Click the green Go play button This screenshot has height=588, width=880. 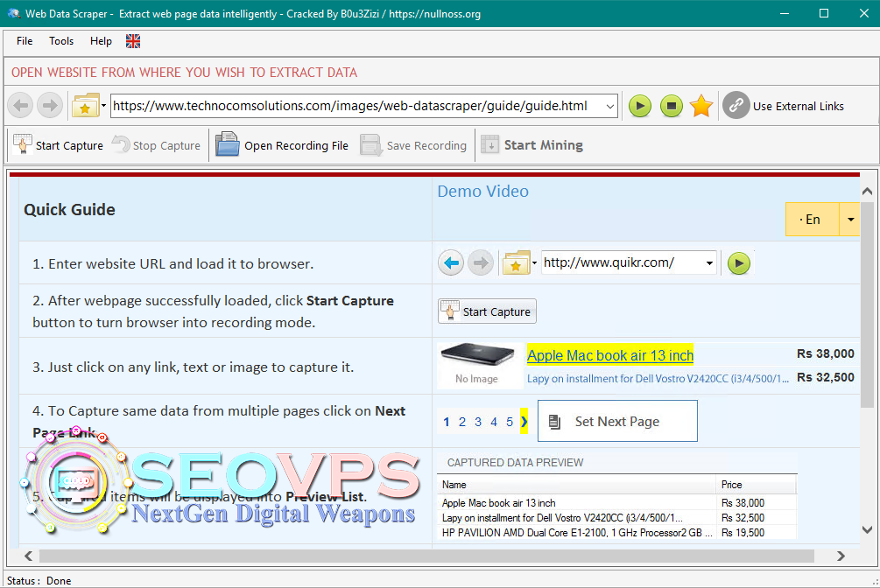640,106
